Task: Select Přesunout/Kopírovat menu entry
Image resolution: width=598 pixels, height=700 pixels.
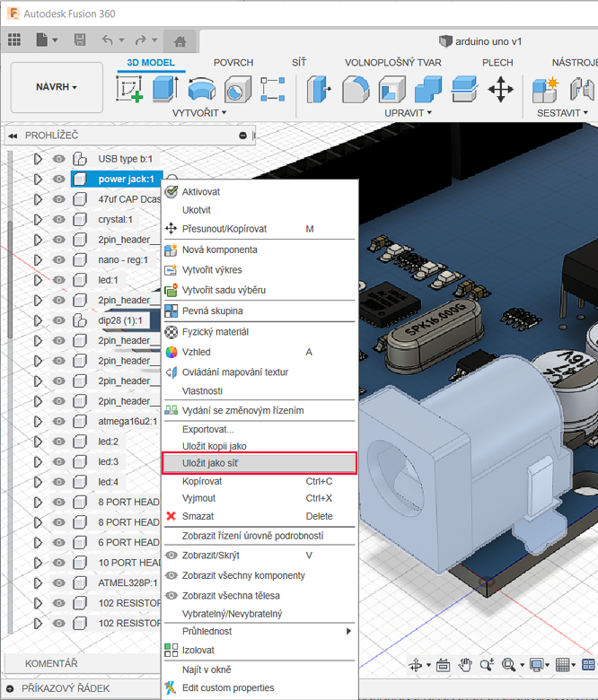Action: [x=259, y=229]
